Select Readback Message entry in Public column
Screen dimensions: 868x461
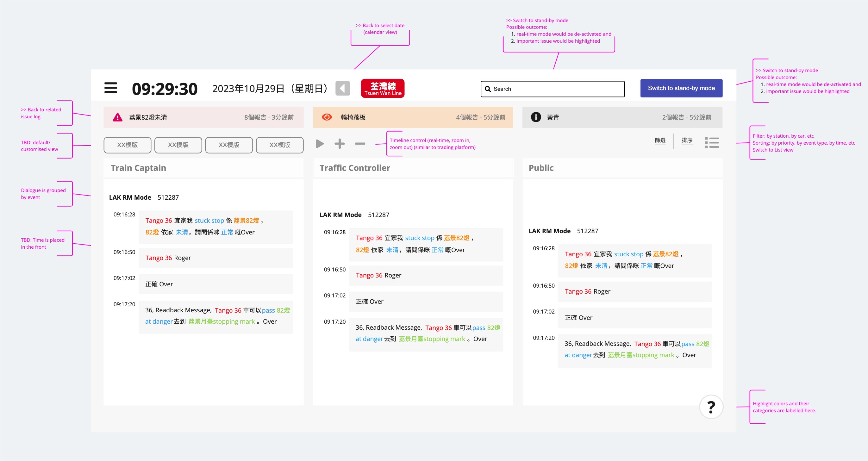click(635, 351)
